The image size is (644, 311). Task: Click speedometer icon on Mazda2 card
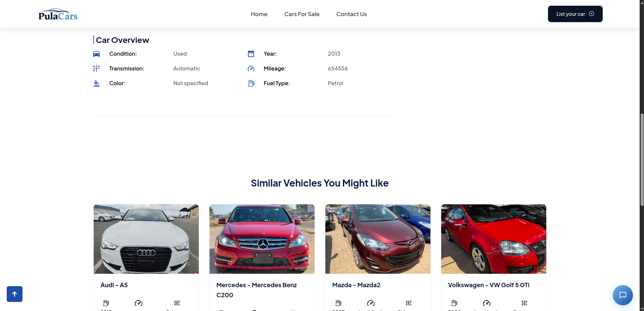(x=371, y=303)
